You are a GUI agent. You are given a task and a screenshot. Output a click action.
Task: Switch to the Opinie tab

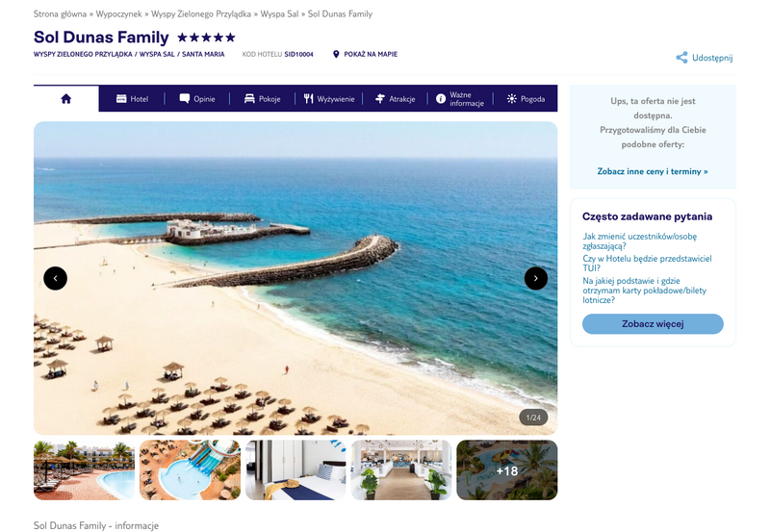tap(197, 99)
